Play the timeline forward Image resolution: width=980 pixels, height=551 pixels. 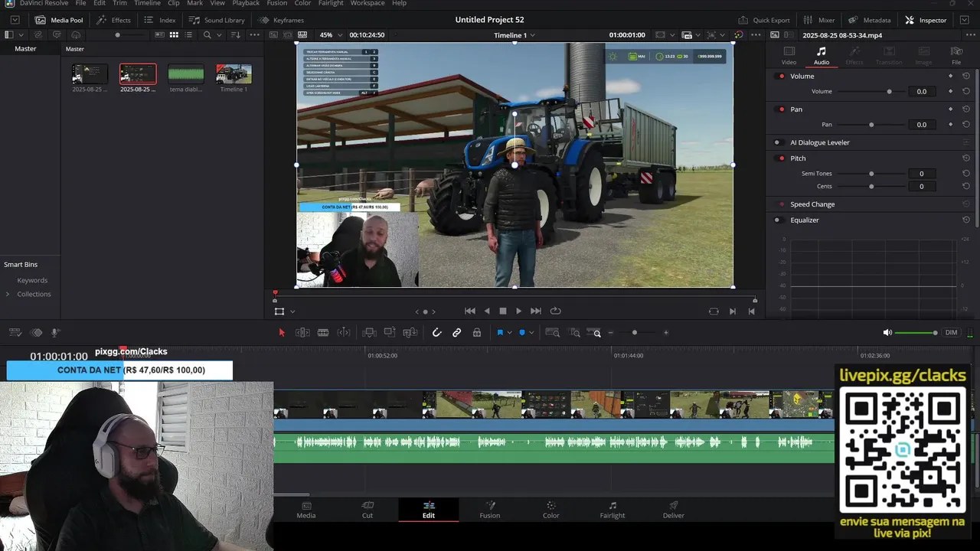coord(518,311)
